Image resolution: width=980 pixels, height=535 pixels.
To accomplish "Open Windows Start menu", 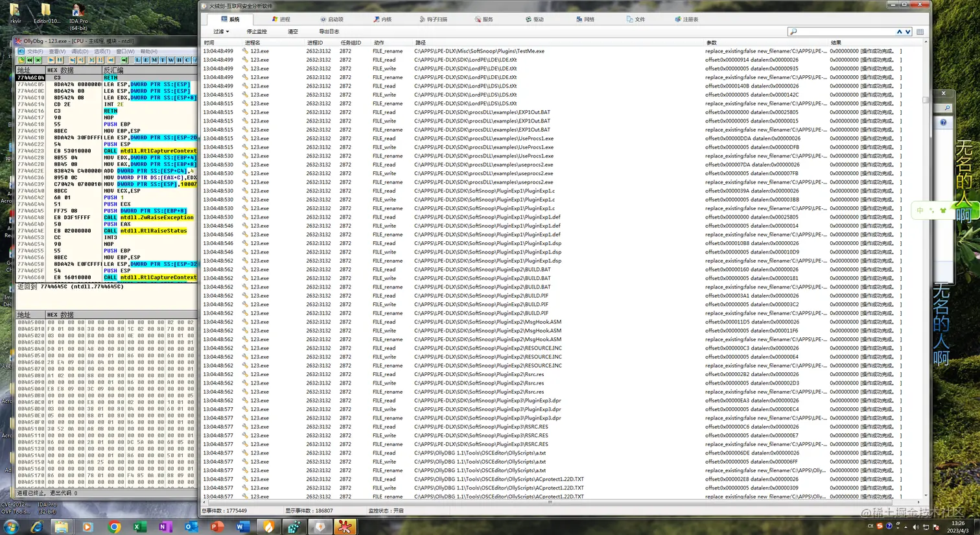I will tap(11, 527).
